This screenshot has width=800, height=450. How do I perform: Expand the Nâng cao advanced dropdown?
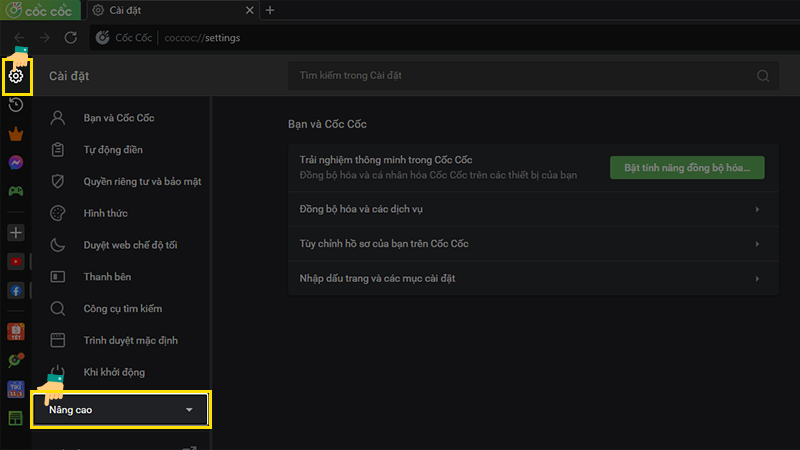[121, 410]
